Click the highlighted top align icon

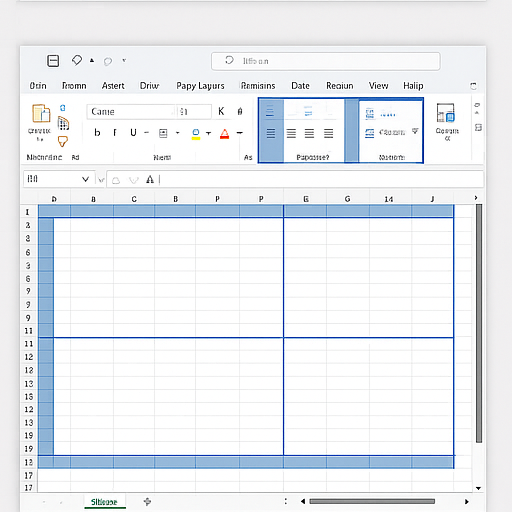pyautogui.click(x=270, y=112)
